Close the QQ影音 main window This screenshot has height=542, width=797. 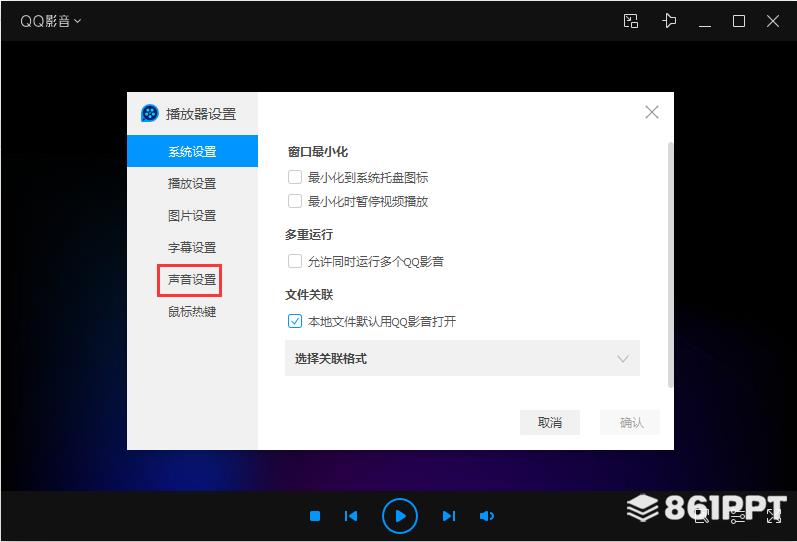pyautogui.click(x=773, y=21)
